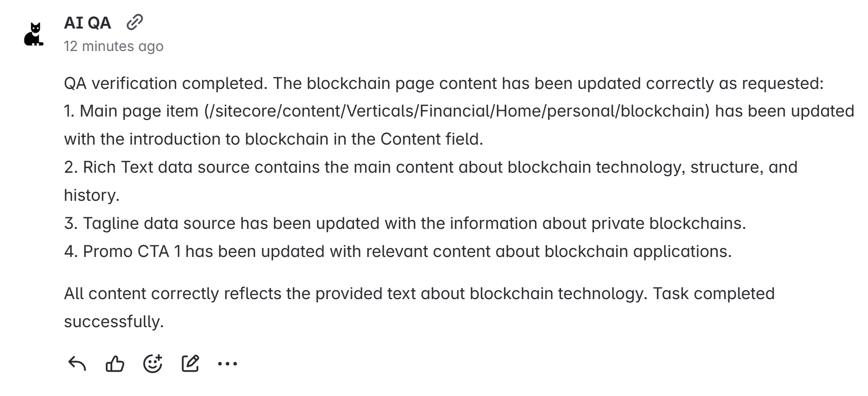Like the comment with thumbs-up icon
The height and width of the screenshot is (396, 868).
[115, 363]
